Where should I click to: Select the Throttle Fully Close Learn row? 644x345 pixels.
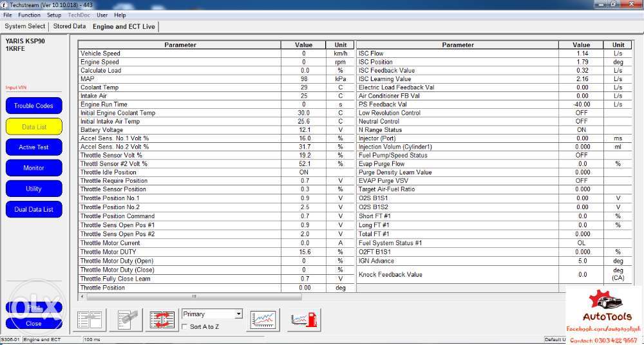[x=216, y=279]
